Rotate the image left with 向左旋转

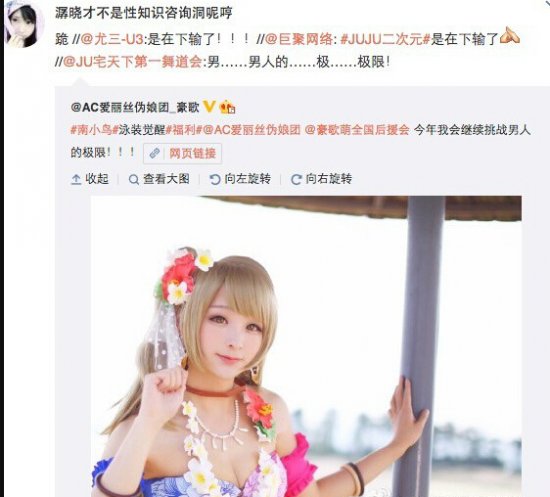240,179
